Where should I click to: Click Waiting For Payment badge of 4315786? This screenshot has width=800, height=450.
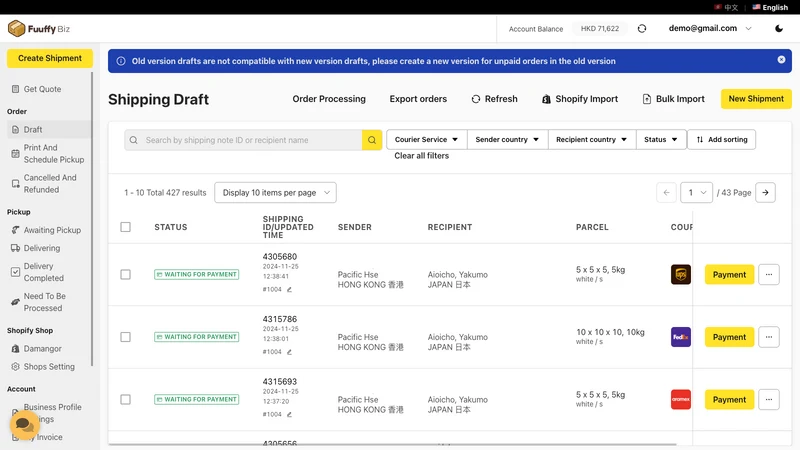tap(196, 337)
